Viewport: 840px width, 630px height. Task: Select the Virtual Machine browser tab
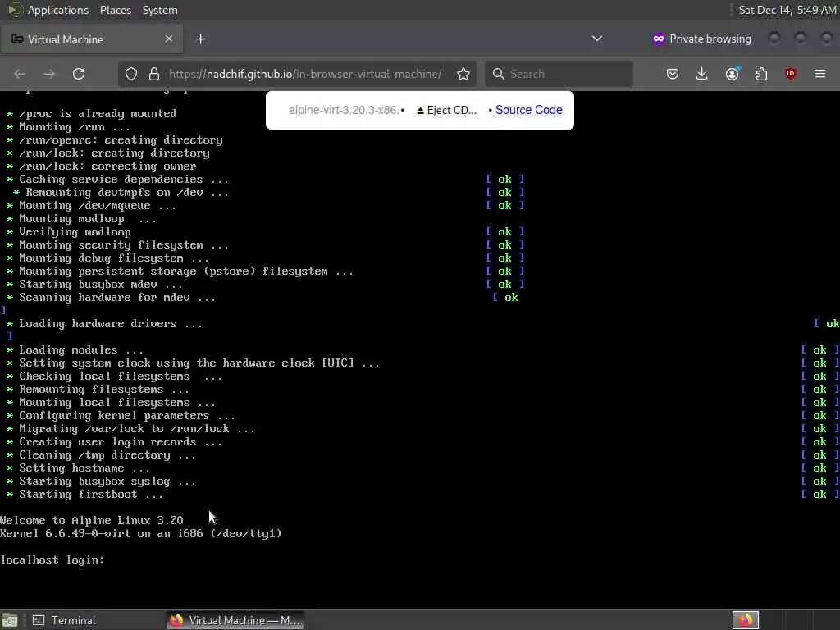pos(92,39)
